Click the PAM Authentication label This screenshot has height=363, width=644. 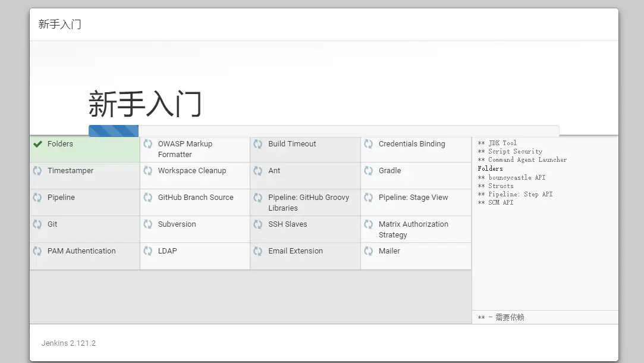(81, 251)
